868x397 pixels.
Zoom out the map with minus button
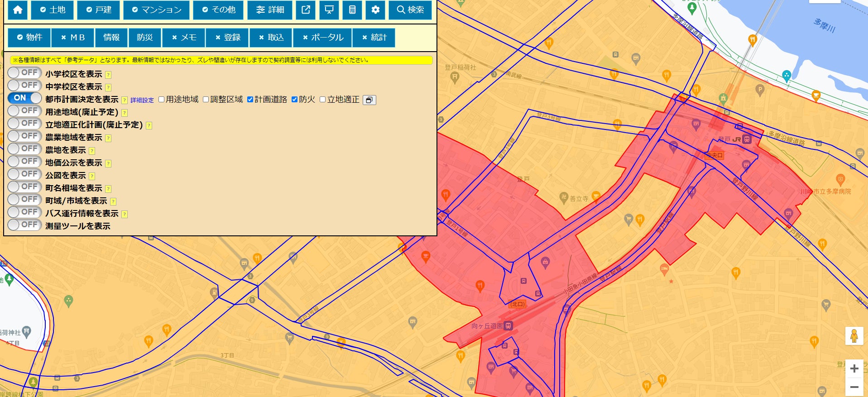coord(854,387)
